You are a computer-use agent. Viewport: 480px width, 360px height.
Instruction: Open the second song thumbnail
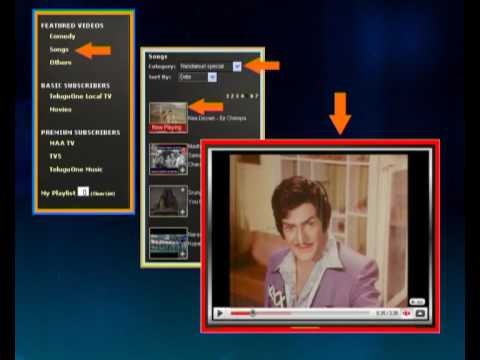[168, 159]
